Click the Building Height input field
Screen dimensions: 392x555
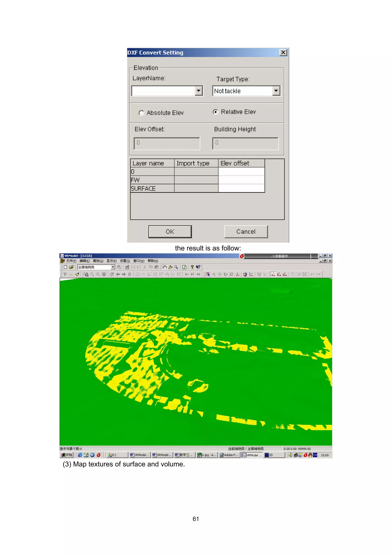[x=245, y=143]
